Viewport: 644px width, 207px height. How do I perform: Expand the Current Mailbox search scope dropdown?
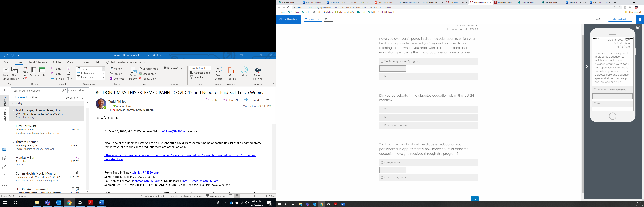point(87,91)
